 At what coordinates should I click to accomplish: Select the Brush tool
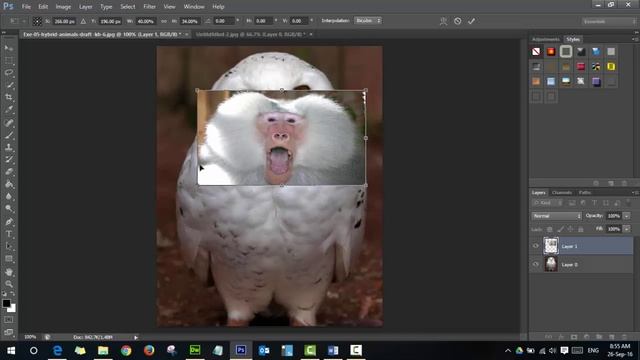point(9,135)
